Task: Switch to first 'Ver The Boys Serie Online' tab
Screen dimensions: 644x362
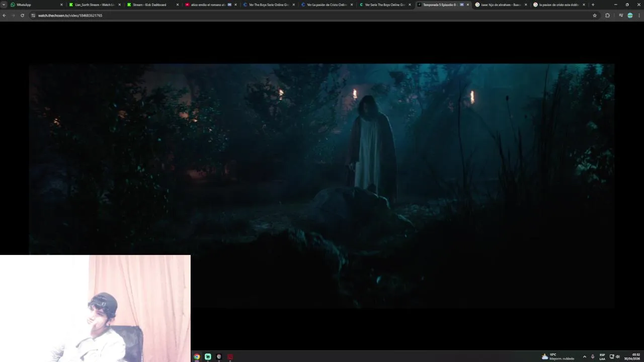Action: tap(268, 5)
